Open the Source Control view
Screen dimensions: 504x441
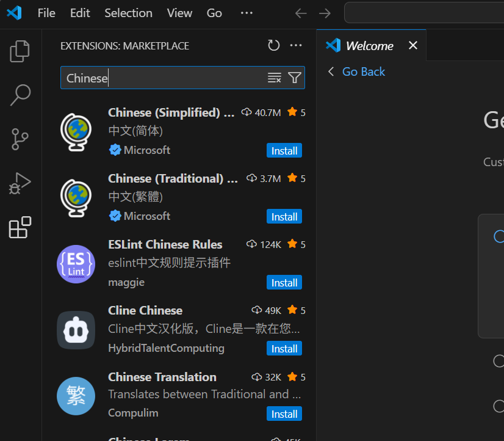pos(20,139)
